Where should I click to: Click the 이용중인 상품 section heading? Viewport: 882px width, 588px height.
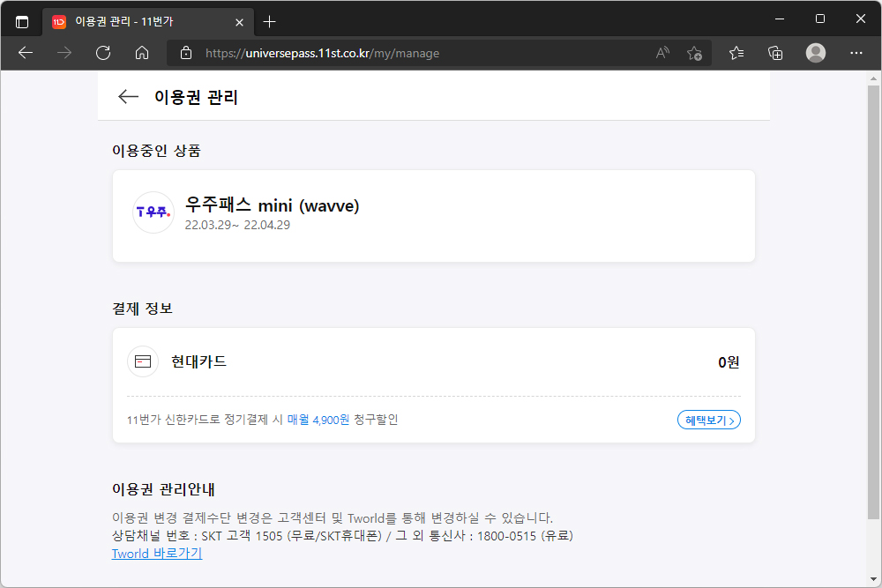[156, 151]
